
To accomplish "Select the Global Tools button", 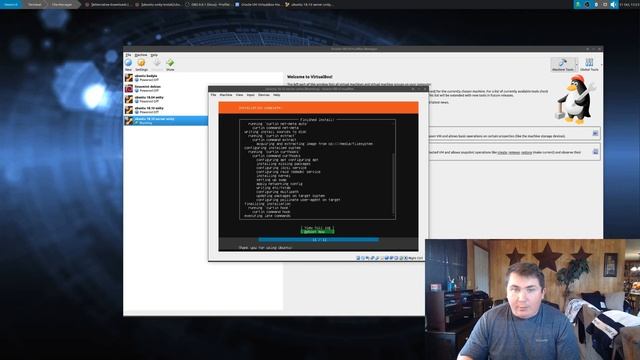I will [x=589, y=64].
